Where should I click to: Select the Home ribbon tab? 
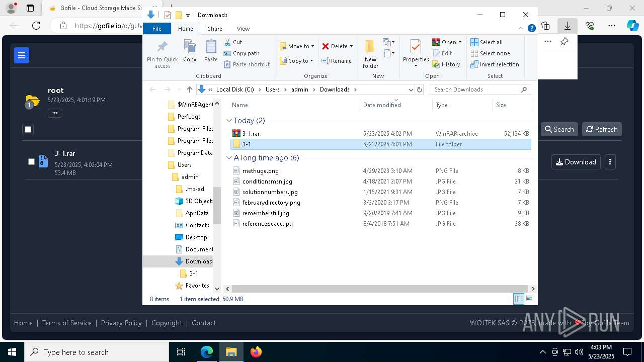point(185,29)
